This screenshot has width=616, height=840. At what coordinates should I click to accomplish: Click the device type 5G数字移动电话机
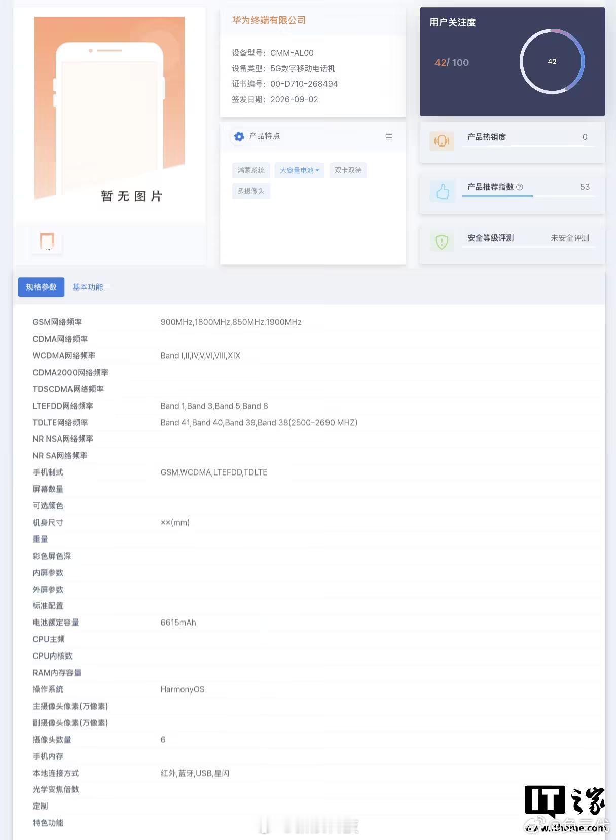(303, 68)
